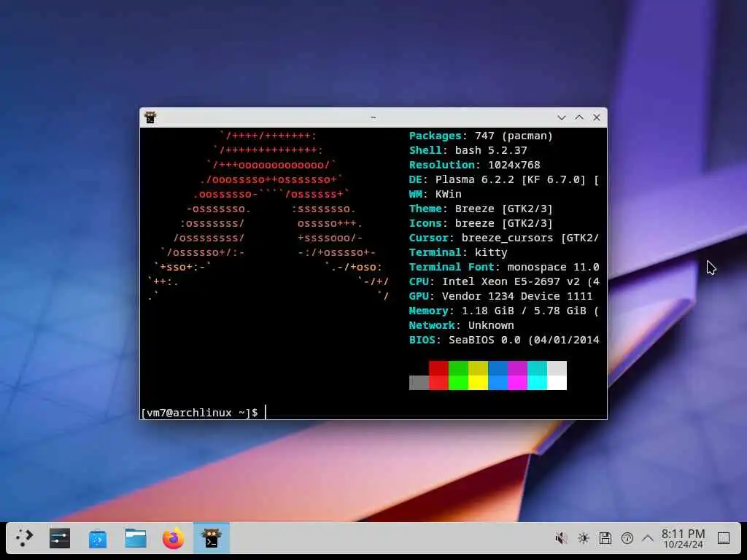Viewport: 747px width, 560px height.
Task: Launch Discover software center
Action: coord(98,539)
